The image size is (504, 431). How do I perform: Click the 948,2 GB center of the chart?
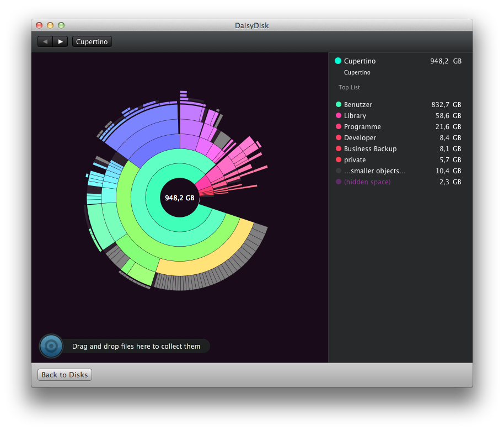coord(180,198)
